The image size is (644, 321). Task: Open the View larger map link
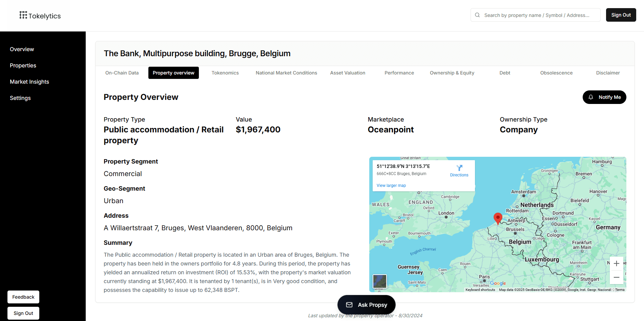click(391, 185)
